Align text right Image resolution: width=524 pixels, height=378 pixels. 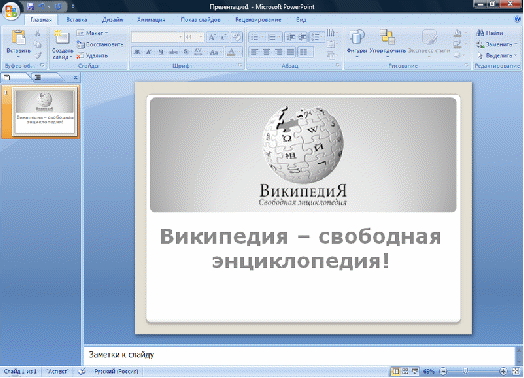tap(278, 52)
